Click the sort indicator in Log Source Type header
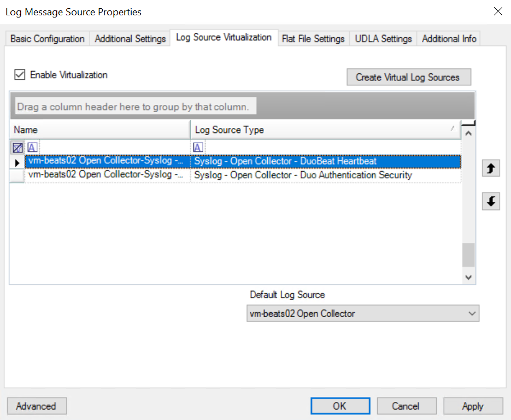The image size is (511, 420). [452, 129]
